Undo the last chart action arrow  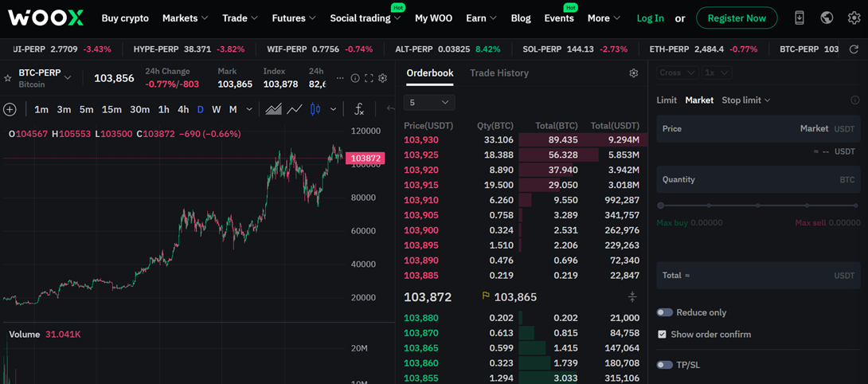click(391, 109)
